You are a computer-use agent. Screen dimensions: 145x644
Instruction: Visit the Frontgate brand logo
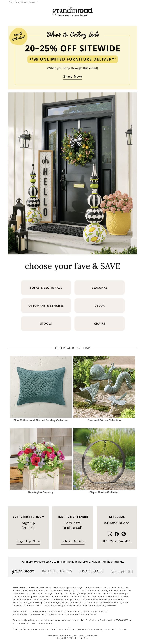tap(91, 572)
